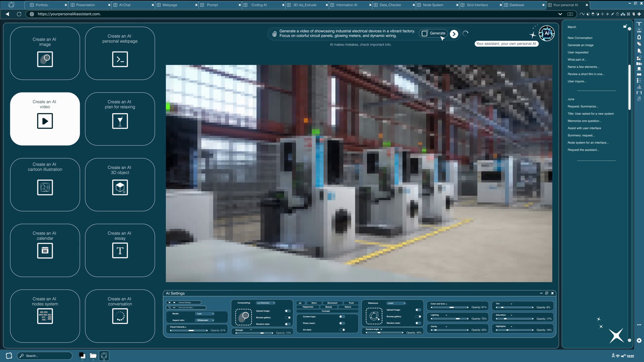The image size is (644, 362).
Task: Open the New Conversation history link
Action: (580, 38)
